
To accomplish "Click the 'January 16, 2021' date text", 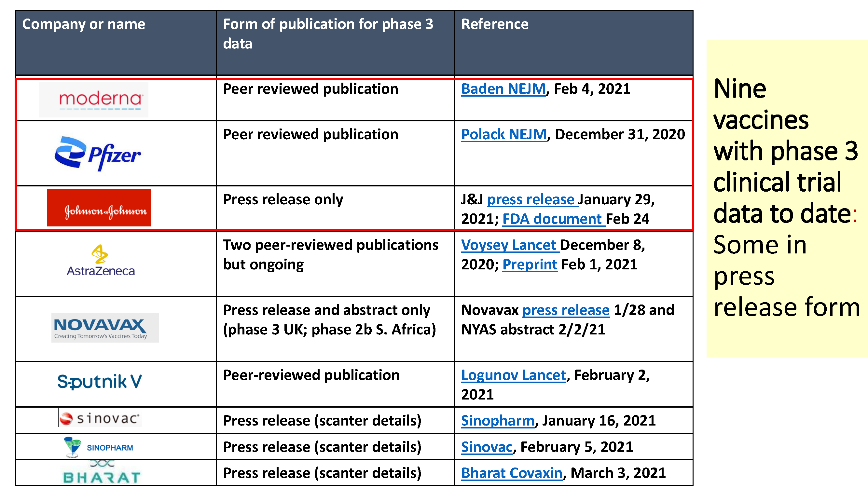I will [x=599, y=420].
